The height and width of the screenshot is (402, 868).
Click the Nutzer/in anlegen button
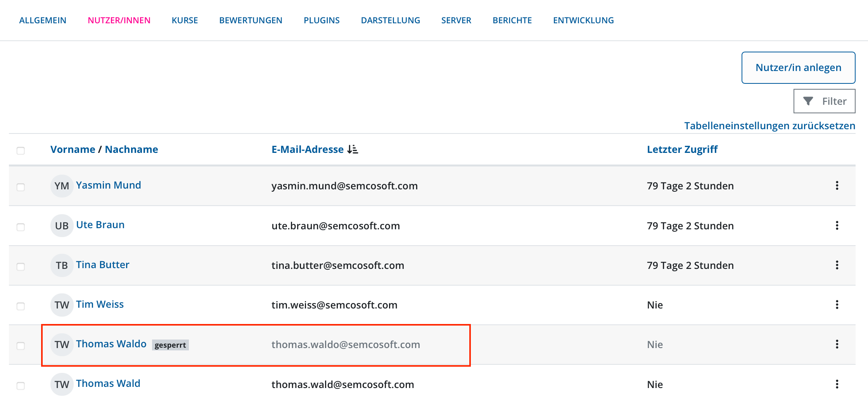point(798,67)
